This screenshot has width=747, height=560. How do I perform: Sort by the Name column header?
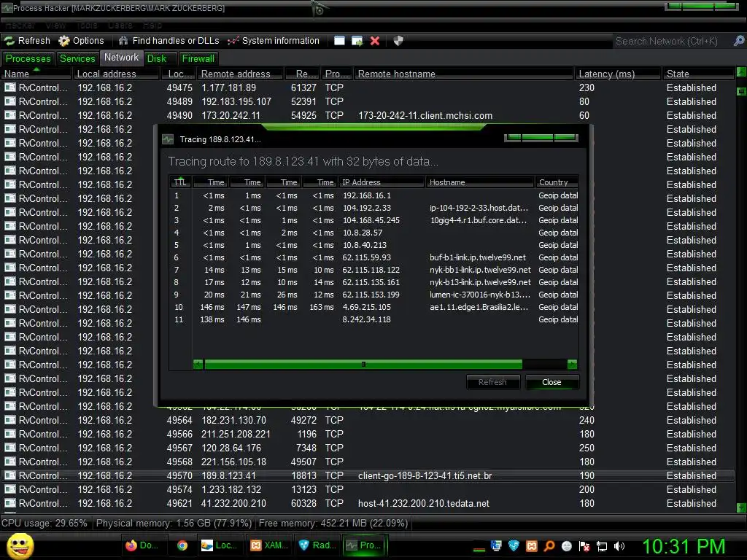coord(36,74)
